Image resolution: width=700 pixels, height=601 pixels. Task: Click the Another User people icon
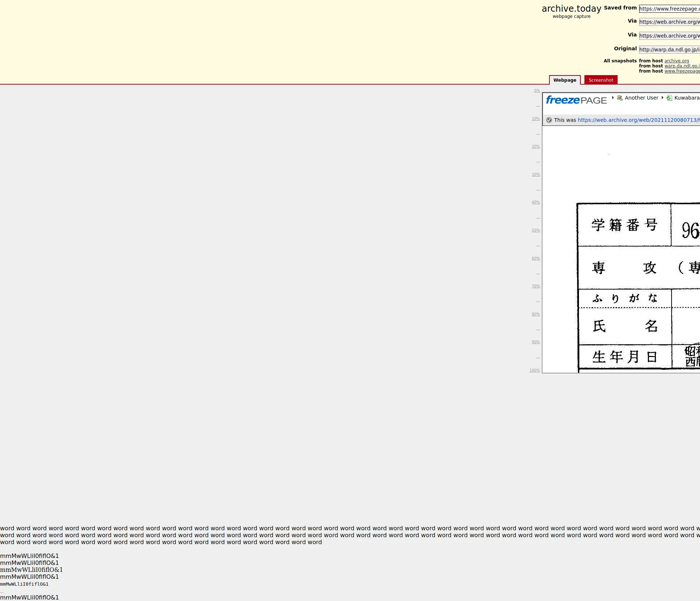point(619,98)
